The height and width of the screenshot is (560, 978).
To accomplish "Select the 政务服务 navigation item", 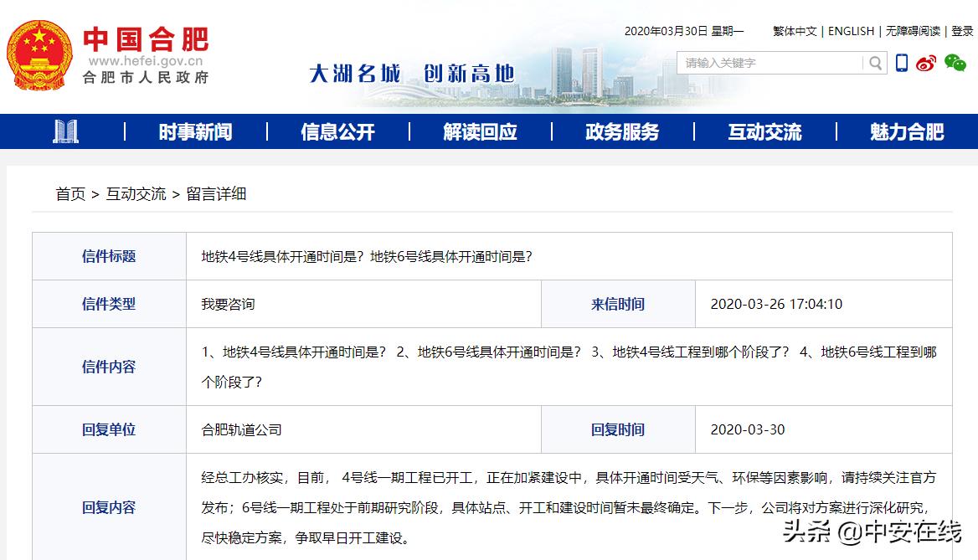I will tap(622, 131).
